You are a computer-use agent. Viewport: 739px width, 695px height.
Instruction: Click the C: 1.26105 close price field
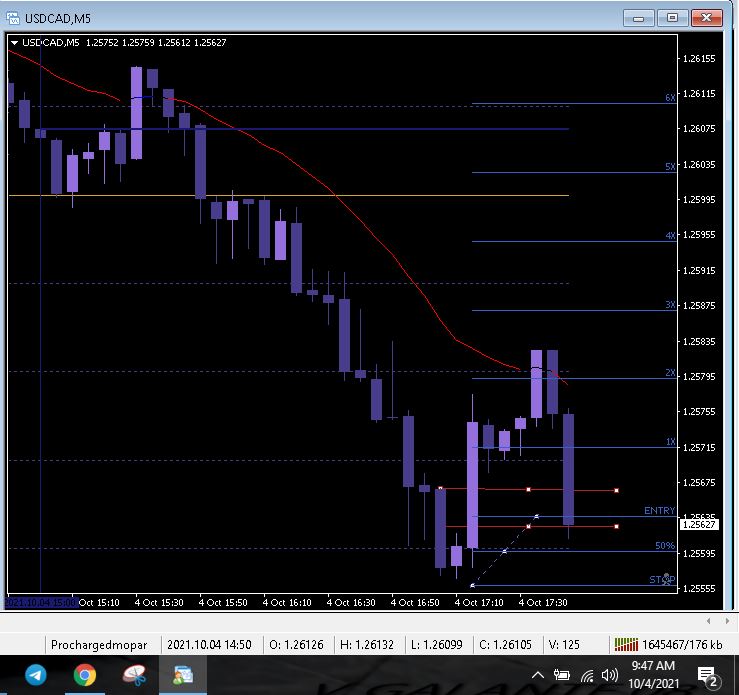click(x=505, y=645)
